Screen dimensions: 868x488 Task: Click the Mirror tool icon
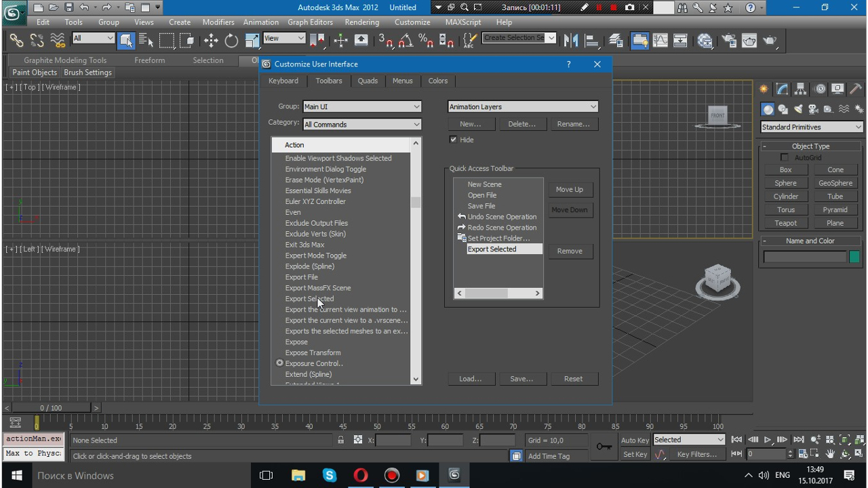pyautogui.click(x=571, y=41)
